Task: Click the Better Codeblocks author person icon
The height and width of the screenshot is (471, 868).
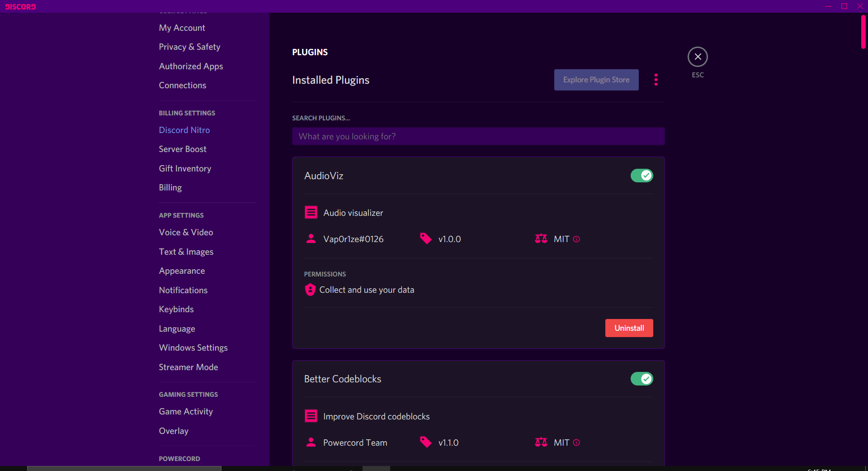Action: (311, 442)
